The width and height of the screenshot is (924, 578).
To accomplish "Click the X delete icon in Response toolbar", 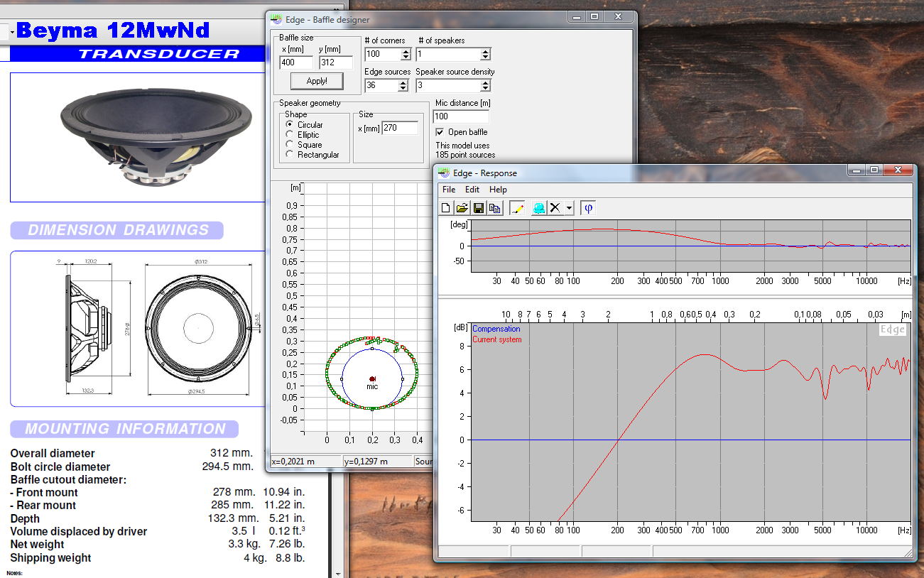I will pos(555,208).
